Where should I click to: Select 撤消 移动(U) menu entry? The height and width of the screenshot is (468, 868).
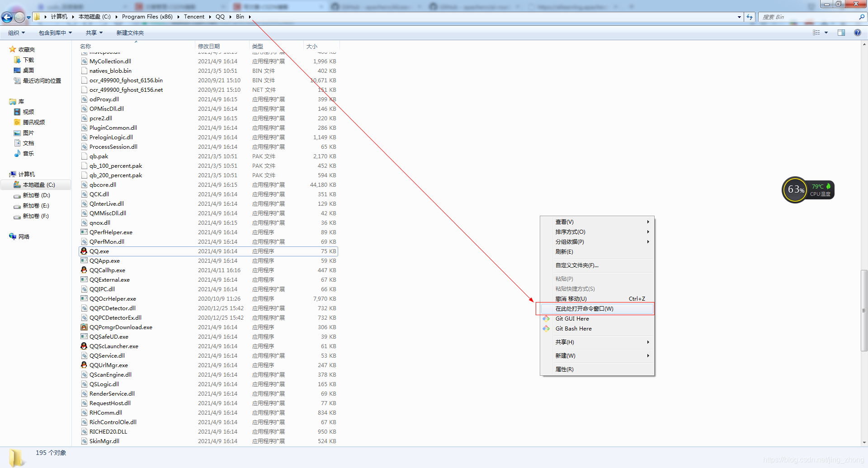[x=597, y=298]
